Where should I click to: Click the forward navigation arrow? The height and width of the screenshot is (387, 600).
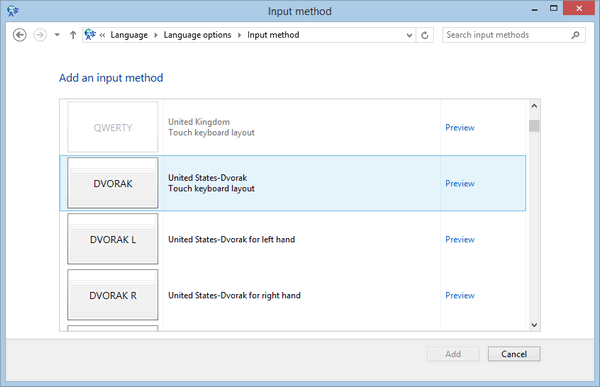[x=40, y=35]
